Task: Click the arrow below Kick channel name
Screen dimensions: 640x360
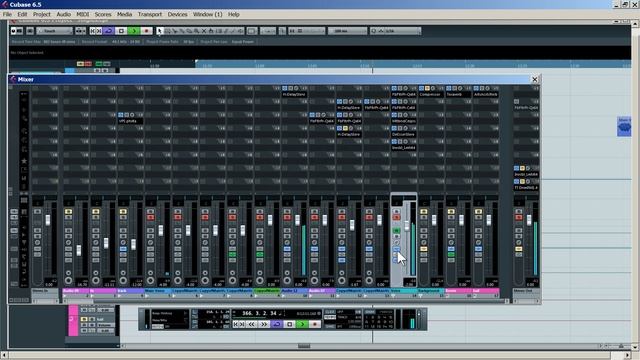Action: coord(119,296)
